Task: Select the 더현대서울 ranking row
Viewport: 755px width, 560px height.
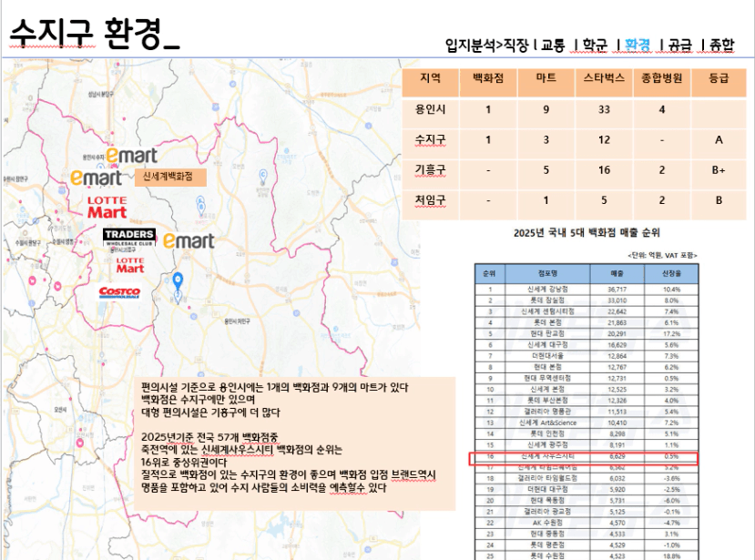Action: 587,356
